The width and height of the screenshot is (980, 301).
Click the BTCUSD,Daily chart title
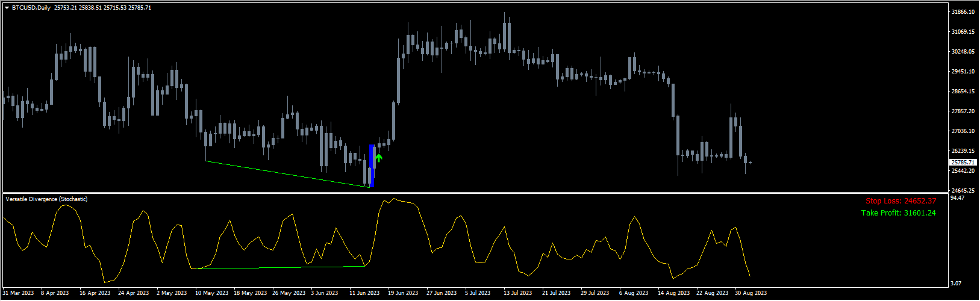[31, 8]
